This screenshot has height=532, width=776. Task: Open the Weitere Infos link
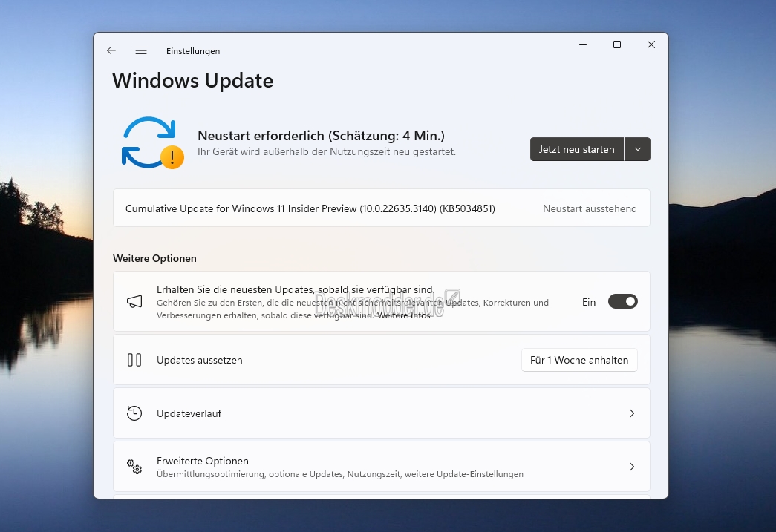(404, 315)
